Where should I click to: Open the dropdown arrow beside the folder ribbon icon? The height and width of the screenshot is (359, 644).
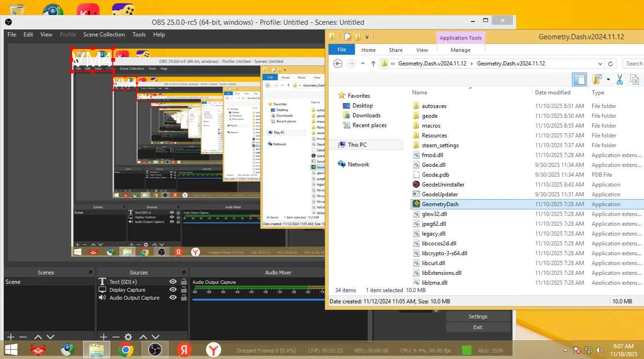[x=608, y=79]
